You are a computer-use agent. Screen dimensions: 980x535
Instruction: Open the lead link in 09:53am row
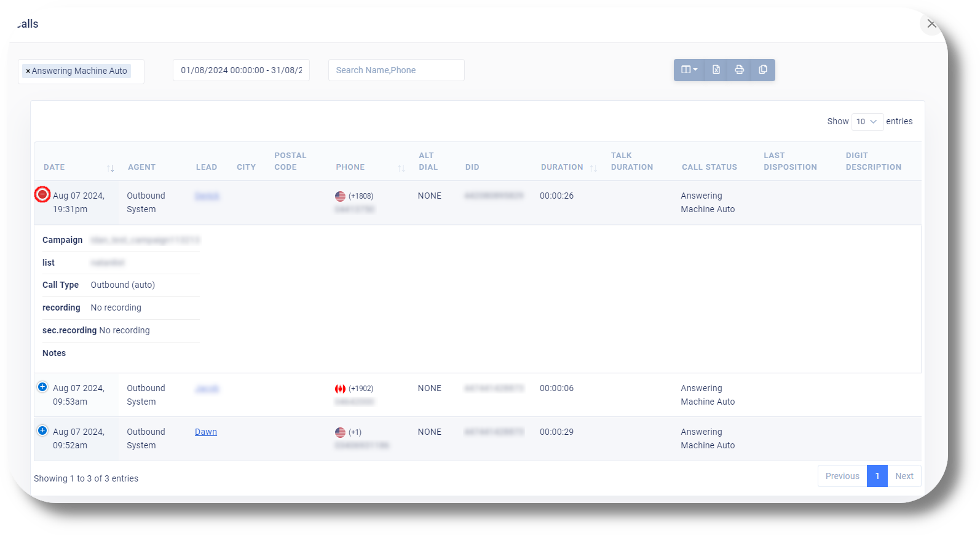(207, 388)
